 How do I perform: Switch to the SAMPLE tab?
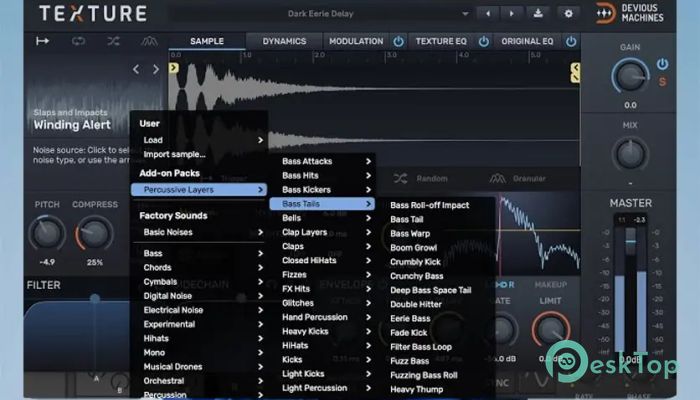(x=207, y=41)
